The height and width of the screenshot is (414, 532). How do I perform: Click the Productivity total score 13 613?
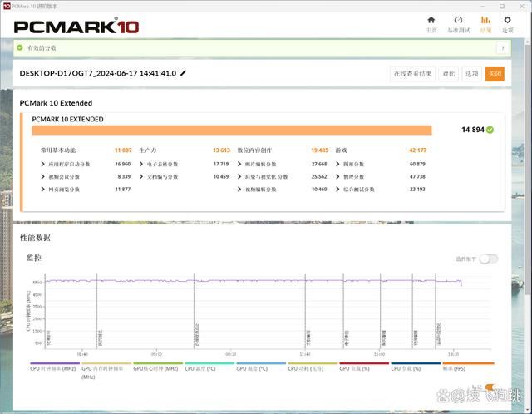(221, 150)
